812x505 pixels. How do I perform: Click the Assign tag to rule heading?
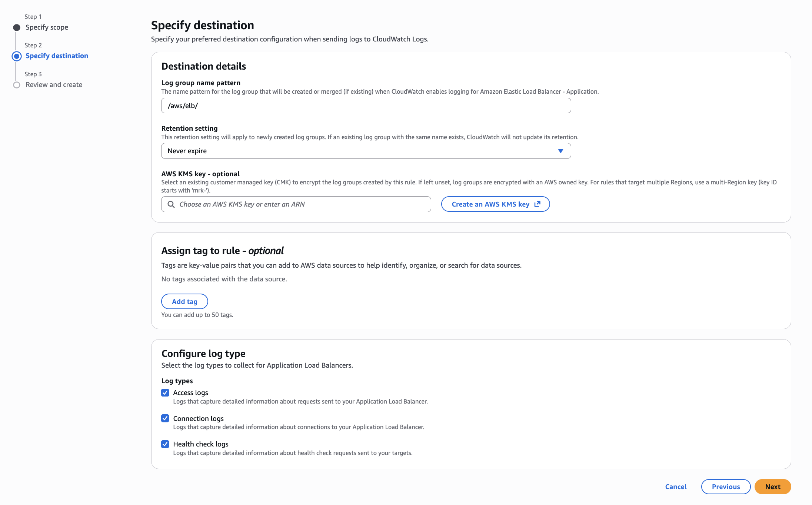(x=223, y=251)
